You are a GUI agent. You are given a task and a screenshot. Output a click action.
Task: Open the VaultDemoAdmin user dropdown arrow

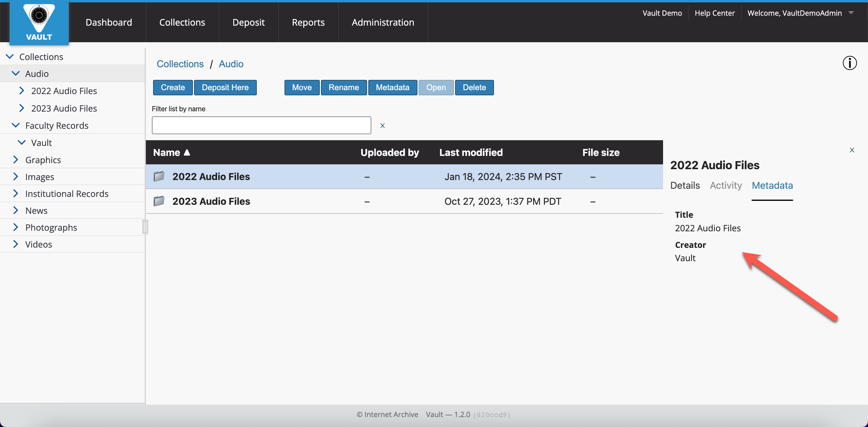tap(851, 13)
